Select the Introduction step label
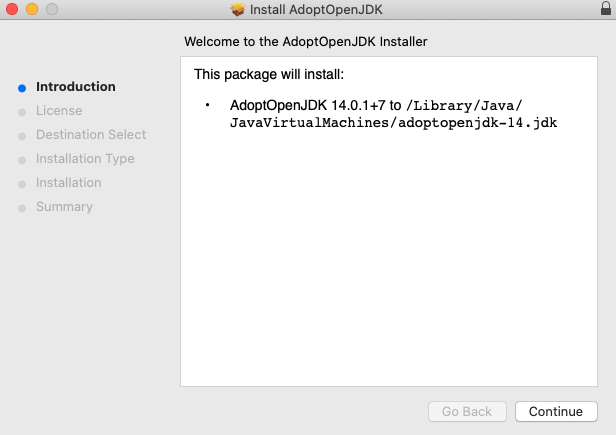 coord(75,87)
